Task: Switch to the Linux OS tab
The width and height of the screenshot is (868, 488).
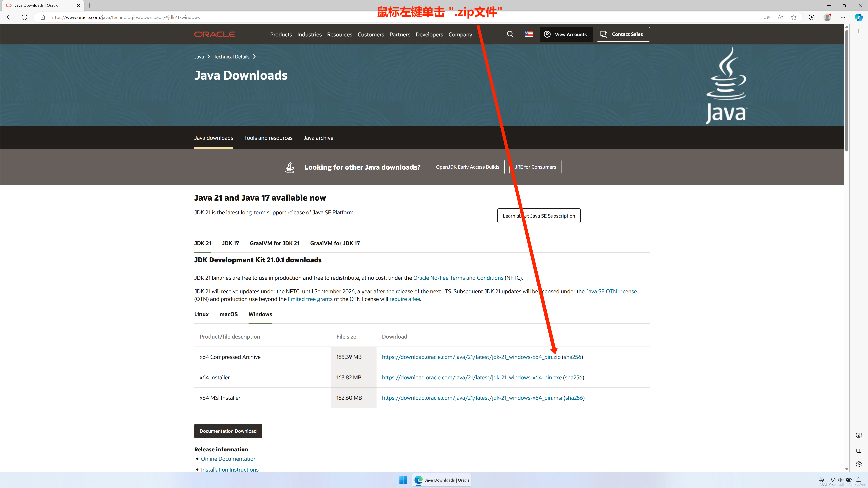Action: click(201, 314)
